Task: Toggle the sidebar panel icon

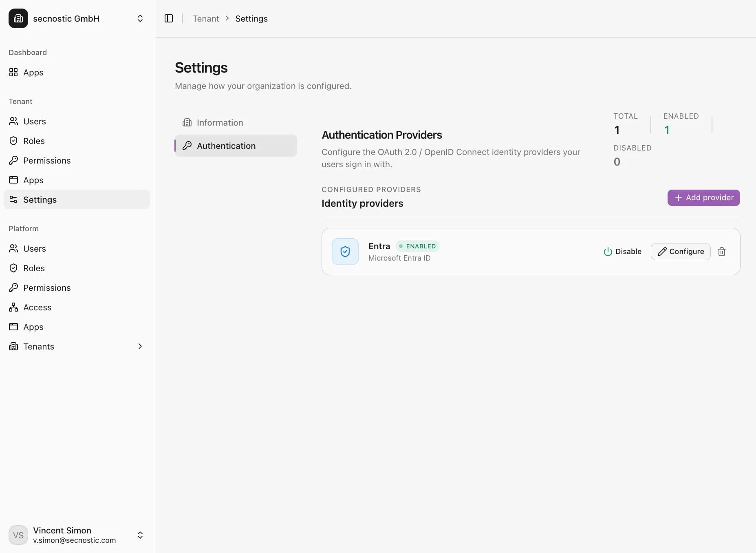Action: coord(169,18)
